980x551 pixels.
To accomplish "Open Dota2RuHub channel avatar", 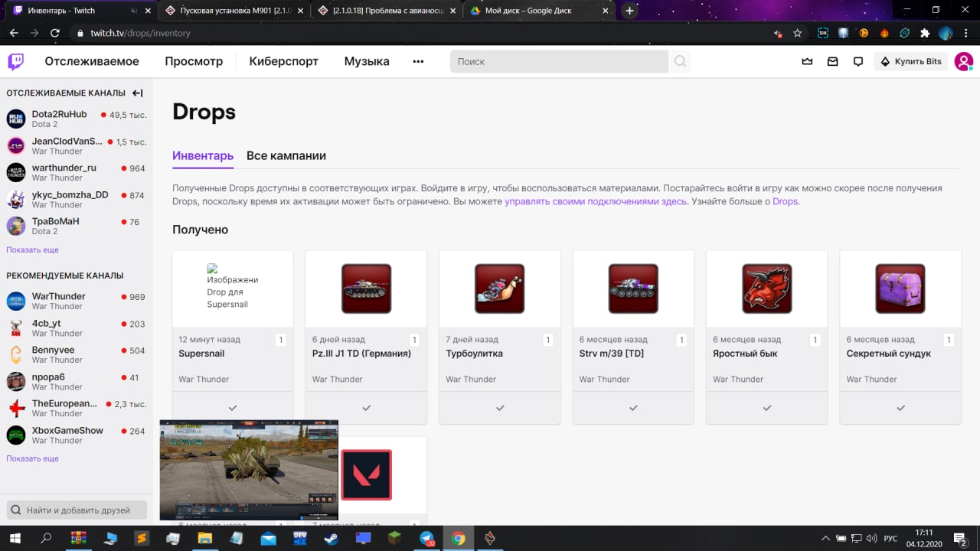I will click(16, 119).
